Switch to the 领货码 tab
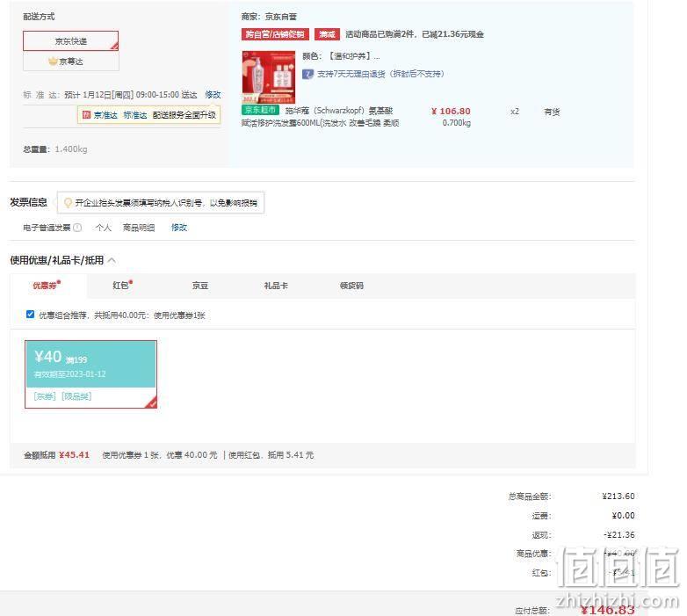Screen dimensions: 687x616 click(x=351, y=286)
